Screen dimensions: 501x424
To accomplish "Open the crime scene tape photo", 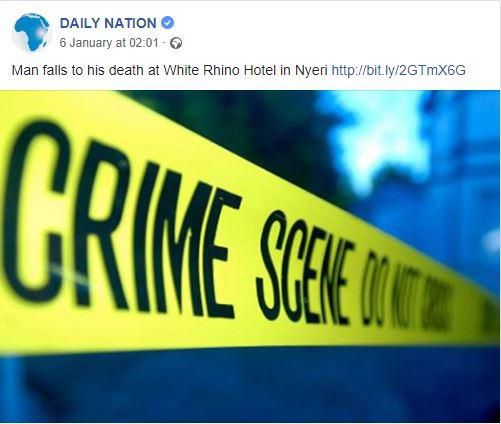I will pos(250,256).
